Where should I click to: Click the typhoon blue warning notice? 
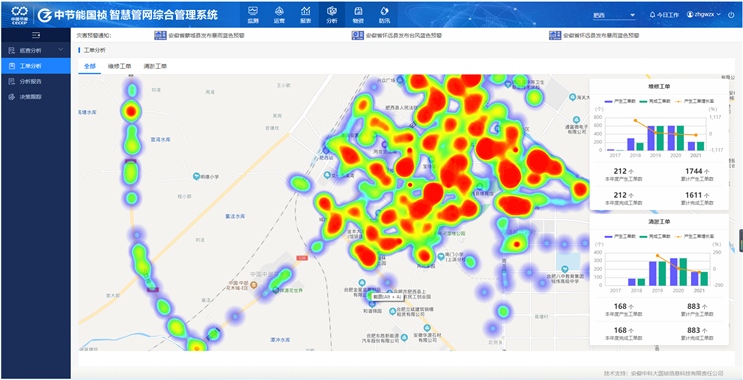396,36
